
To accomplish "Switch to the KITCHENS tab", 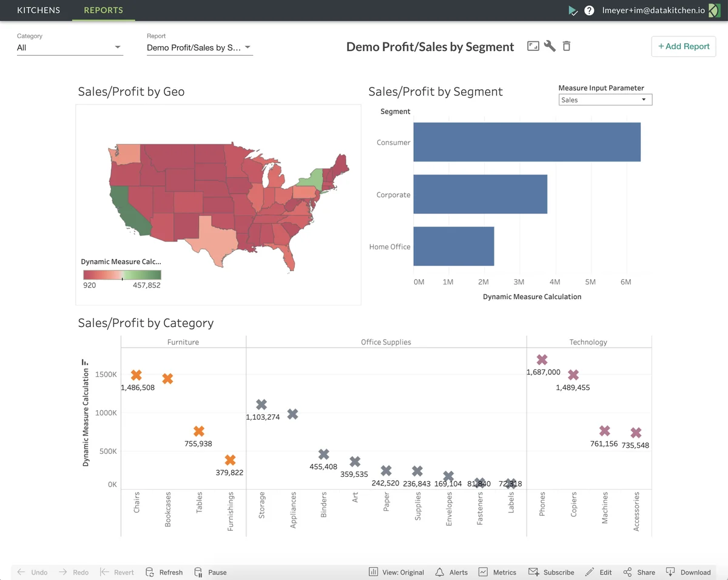I will point(38,10).
